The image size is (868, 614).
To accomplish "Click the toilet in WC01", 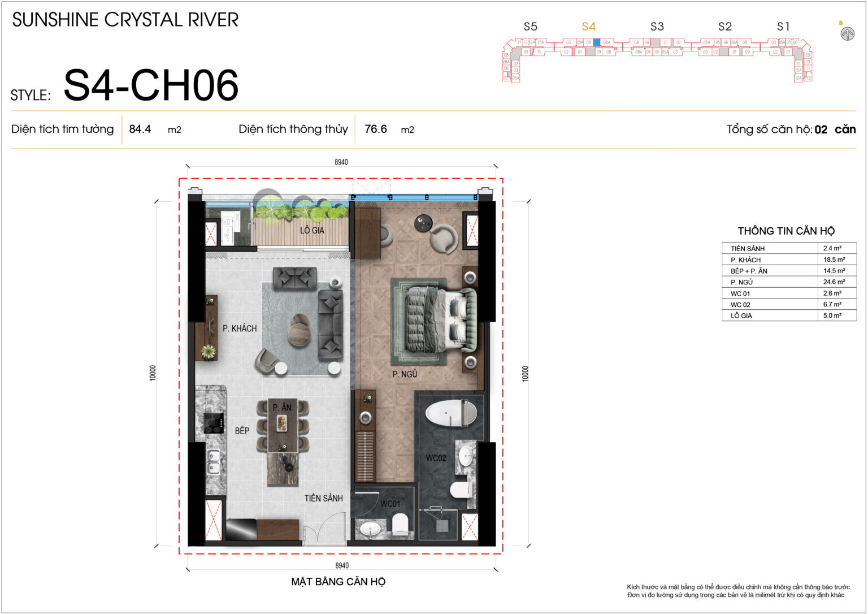I will [x=400, y=524].
